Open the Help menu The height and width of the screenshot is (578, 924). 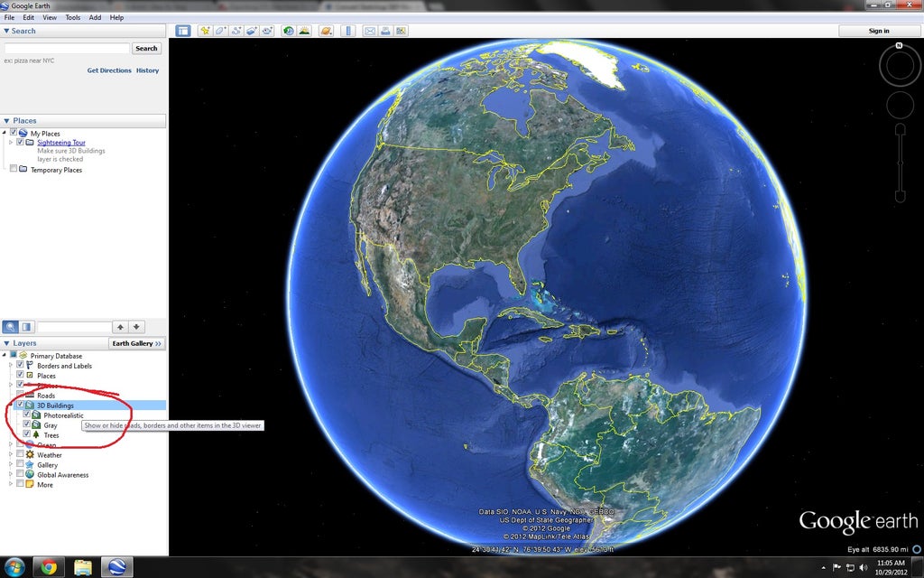116,18
